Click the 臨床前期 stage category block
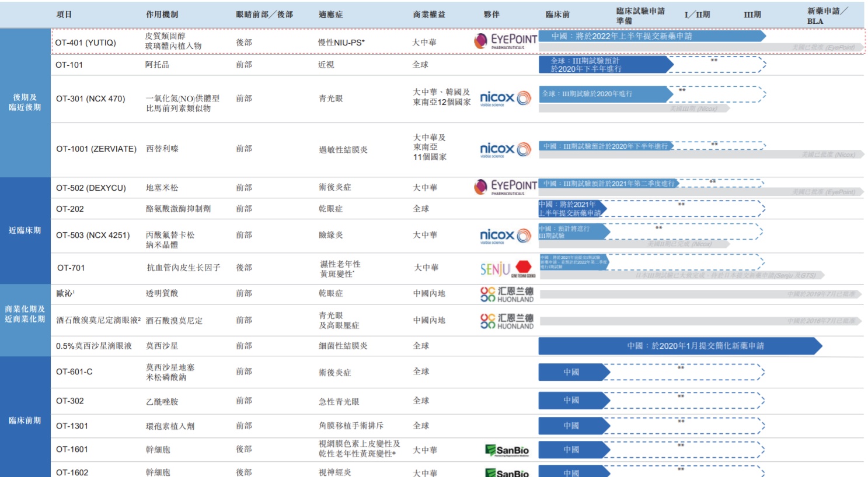This screenshot has height=477, width=868. point(25,420)
